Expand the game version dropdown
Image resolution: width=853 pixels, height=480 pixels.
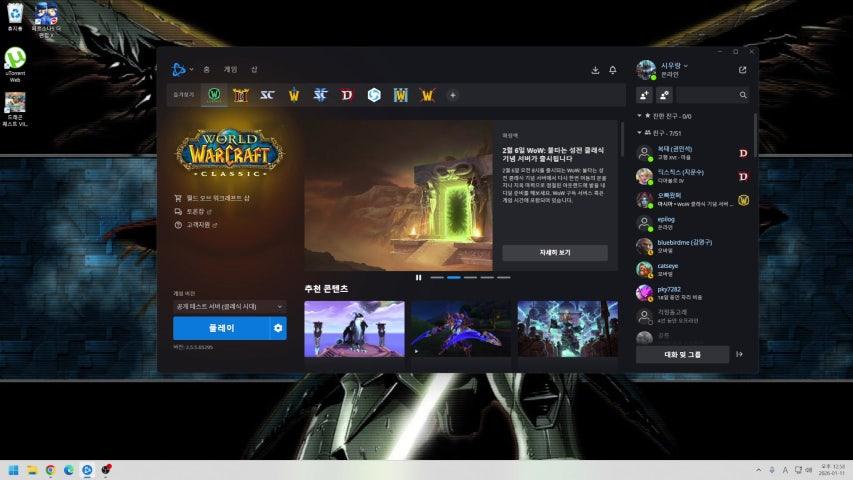click(230, 306)
